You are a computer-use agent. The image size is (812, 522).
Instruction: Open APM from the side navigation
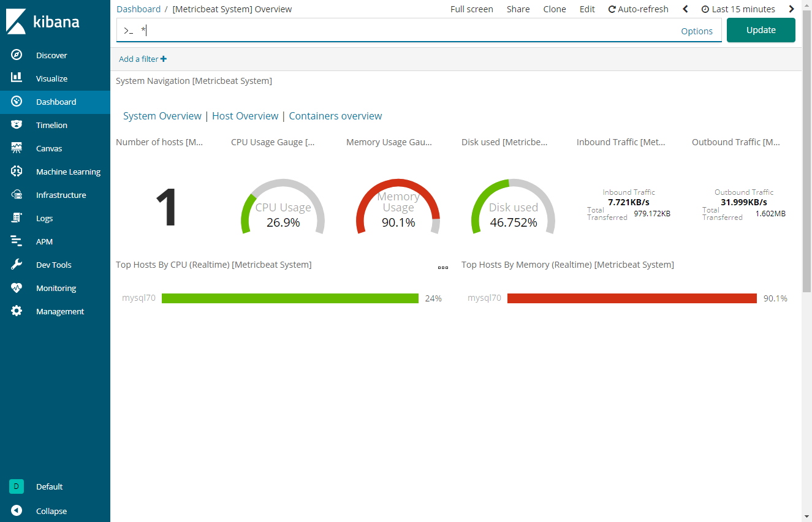tap(44, 241)
